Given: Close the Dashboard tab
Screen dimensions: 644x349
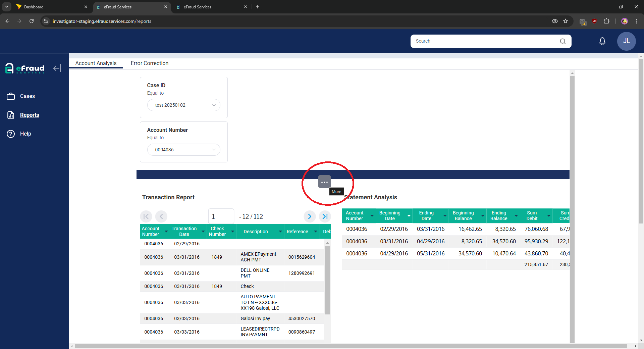Looking at the screenshot, I should point(86,7).
